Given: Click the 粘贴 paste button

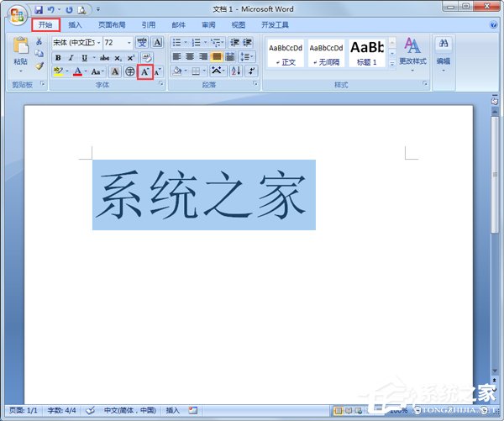Looking at the screenshot, I should [20, 52].
